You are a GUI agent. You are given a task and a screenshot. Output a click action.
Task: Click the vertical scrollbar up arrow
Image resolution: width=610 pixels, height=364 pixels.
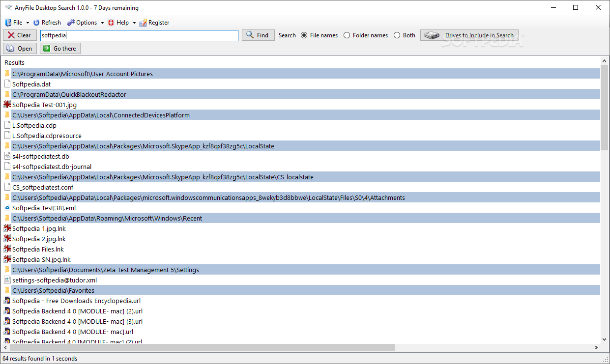click(605, 60)
